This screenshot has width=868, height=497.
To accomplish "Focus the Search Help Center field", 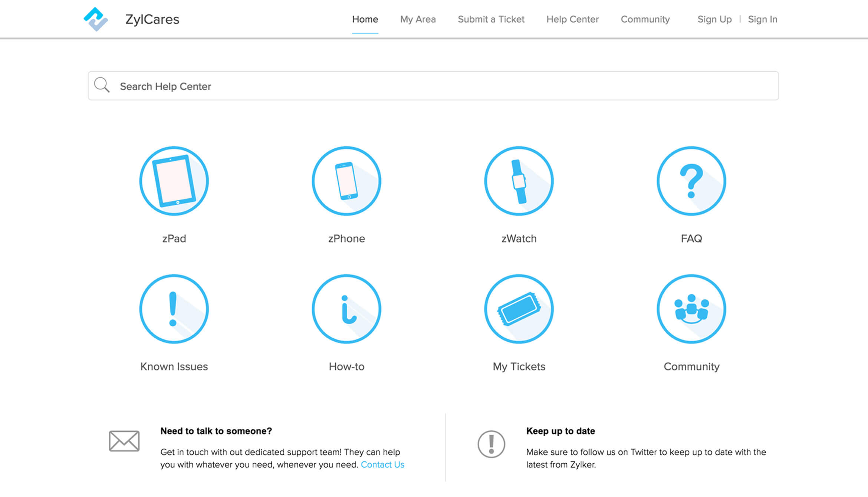I will click(433, 86).
